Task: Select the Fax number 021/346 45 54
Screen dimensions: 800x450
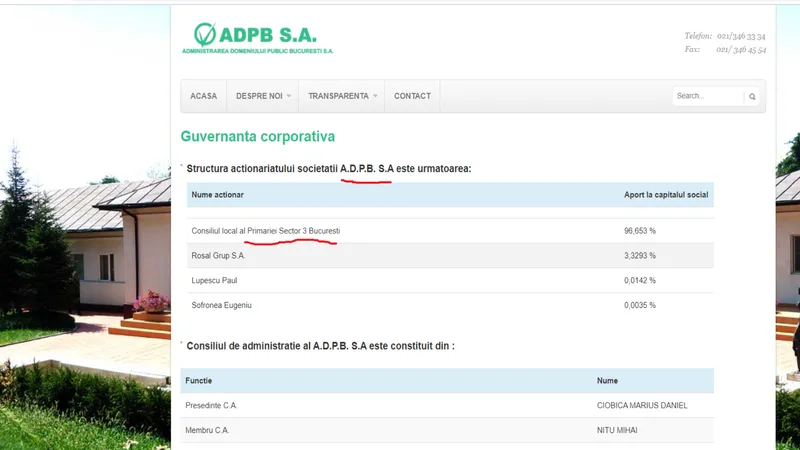Action: coord(741,49)
